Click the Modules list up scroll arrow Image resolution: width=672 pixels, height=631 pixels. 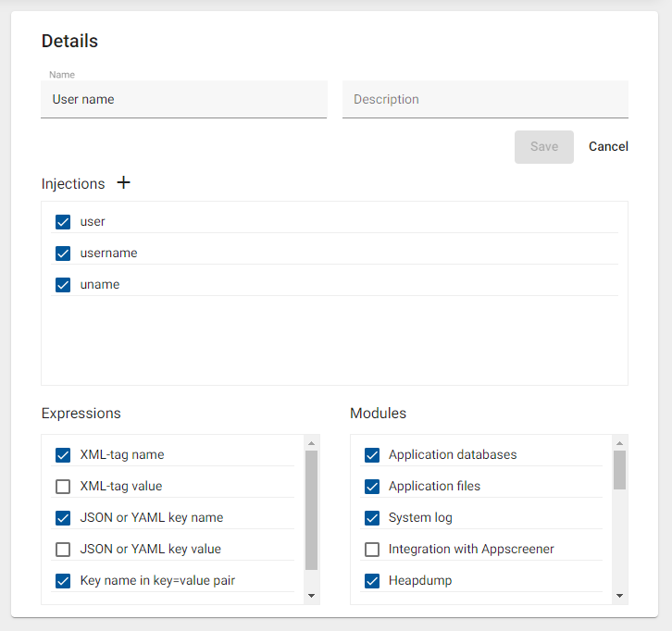619,443
